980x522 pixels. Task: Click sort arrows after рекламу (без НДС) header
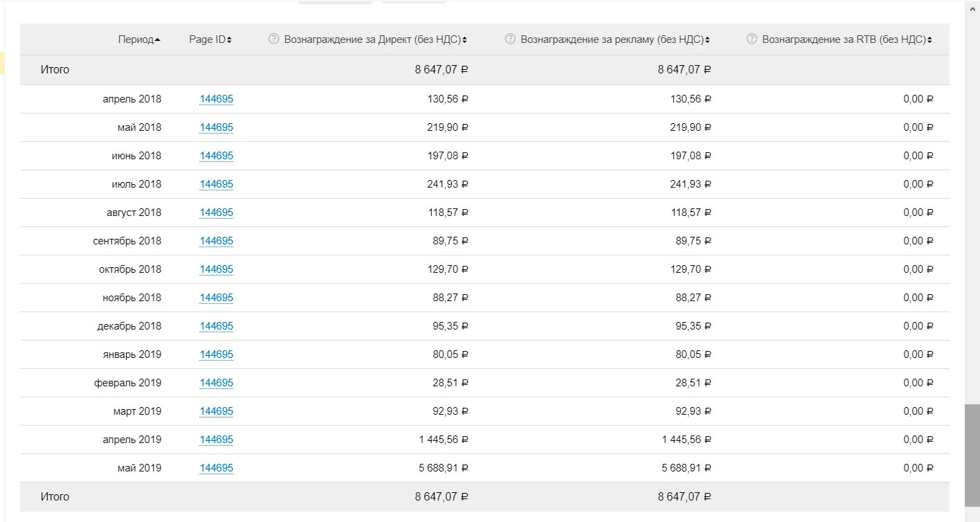pyautogui.click(x=707, y=40)
